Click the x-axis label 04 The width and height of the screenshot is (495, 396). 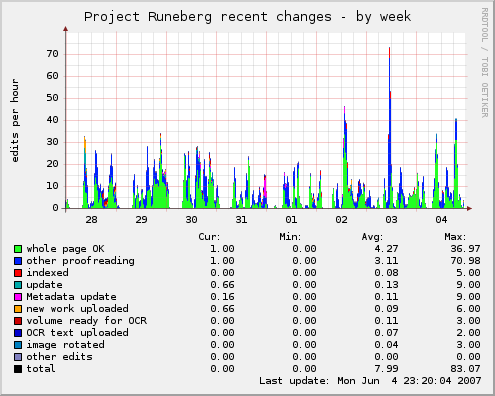(x=441, y=220)
